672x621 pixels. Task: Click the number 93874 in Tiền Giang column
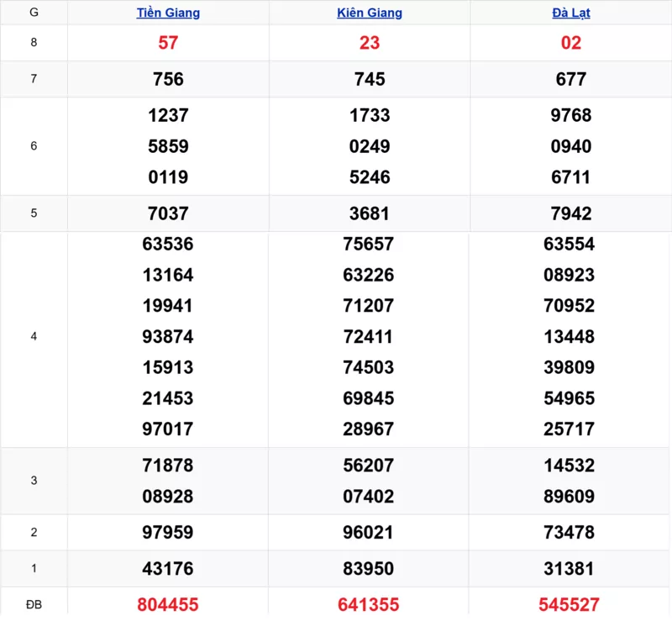pos(168,336)
